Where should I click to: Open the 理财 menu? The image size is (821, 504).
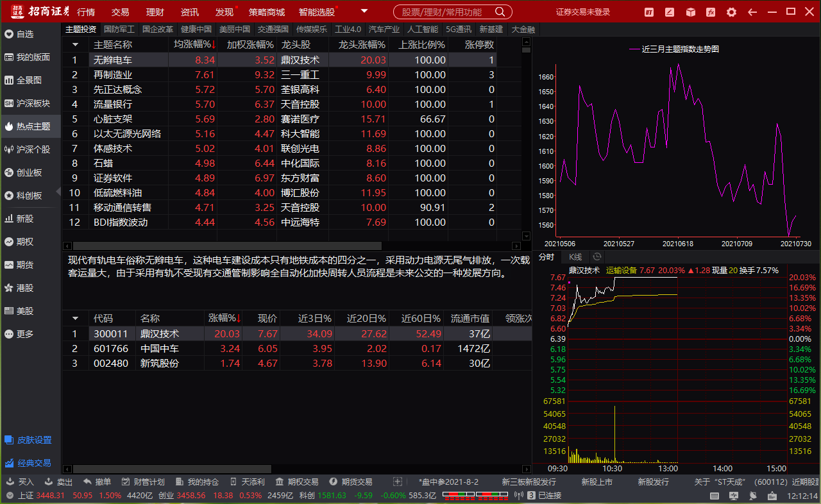155,12
